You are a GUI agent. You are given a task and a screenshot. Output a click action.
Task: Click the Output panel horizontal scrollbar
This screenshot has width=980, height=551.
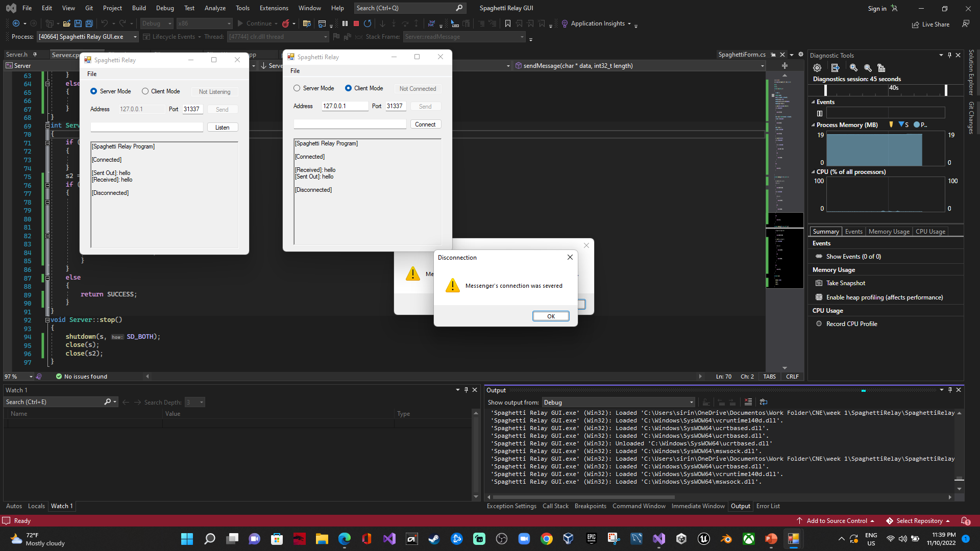583,497
